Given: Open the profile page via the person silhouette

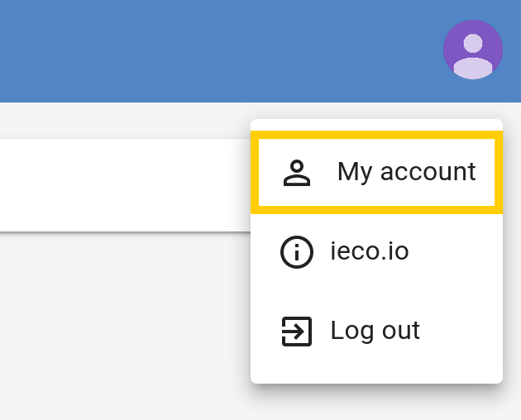Looking at the screenshot, I should 297,173.
